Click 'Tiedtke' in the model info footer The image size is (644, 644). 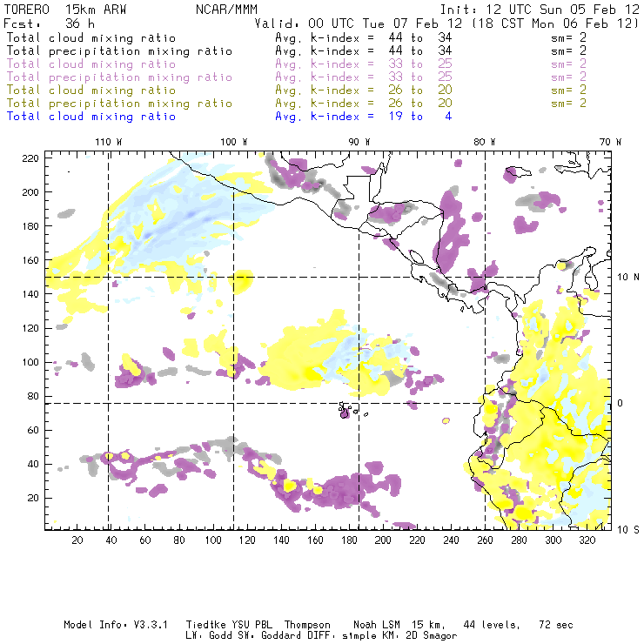pyautogui.click(x=205, y=625)
